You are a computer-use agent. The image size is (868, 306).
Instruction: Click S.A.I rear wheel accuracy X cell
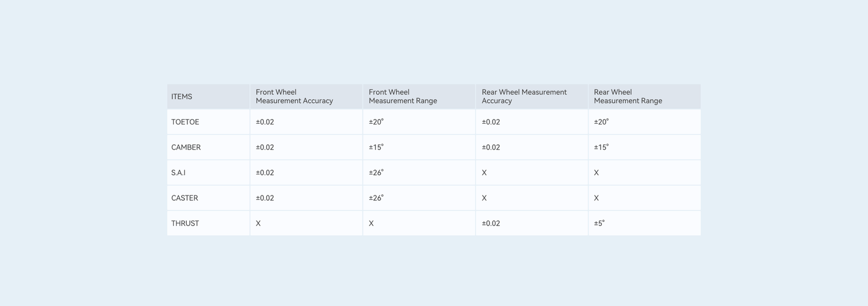(484, 173)
